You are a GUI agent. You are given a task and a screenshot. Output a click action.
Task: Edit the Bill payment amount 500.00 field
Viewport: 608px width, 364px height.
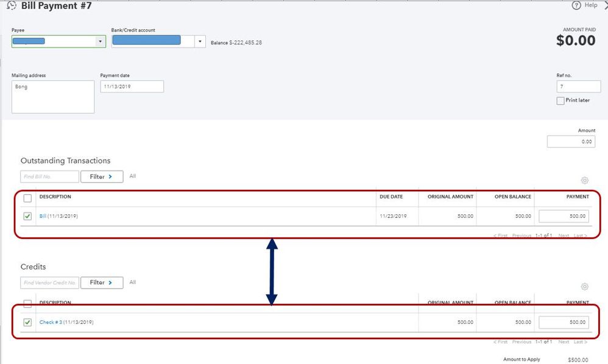(x=564, y=216)
